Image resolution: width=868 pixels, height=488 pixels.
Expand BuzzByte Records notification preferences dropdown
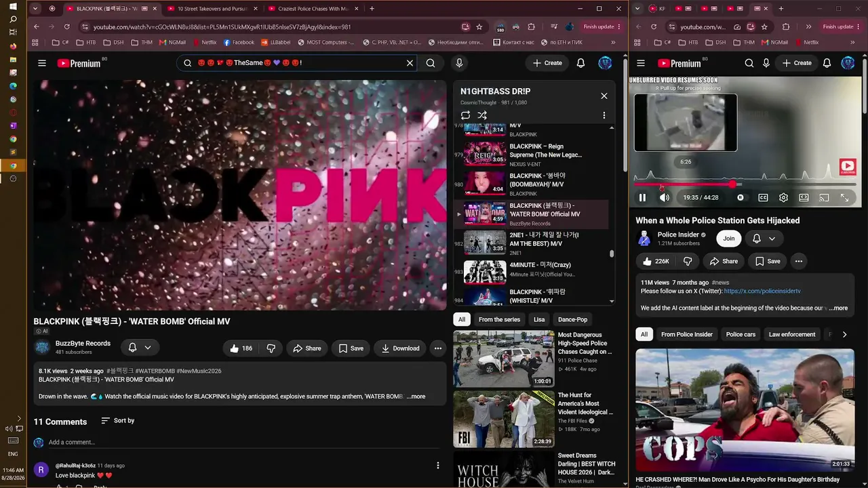coord(140,348)
